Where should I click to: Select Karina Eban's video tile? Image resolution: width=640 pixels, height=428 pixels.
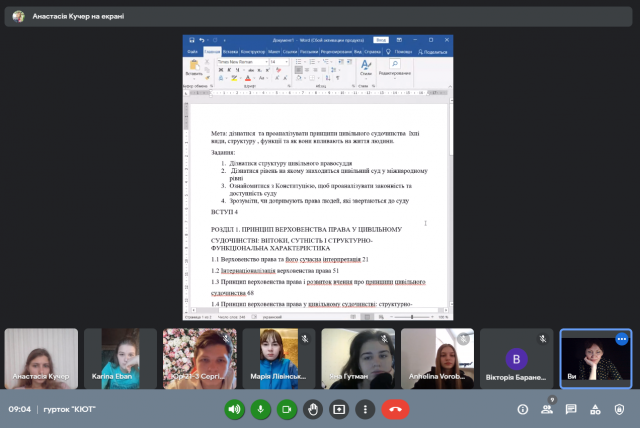(x=120, y=359)
